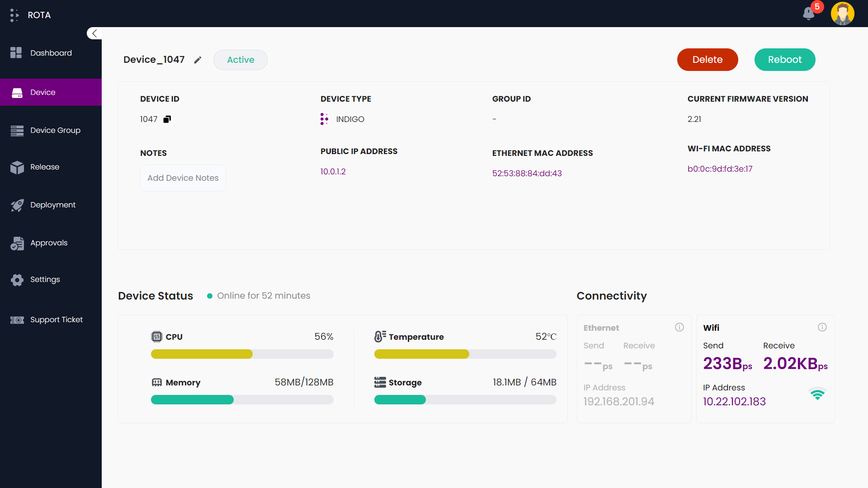Copy the device ID with copy icon
Image resolution: width=868 pixels, height=488 pixels.
click(167, 119)
